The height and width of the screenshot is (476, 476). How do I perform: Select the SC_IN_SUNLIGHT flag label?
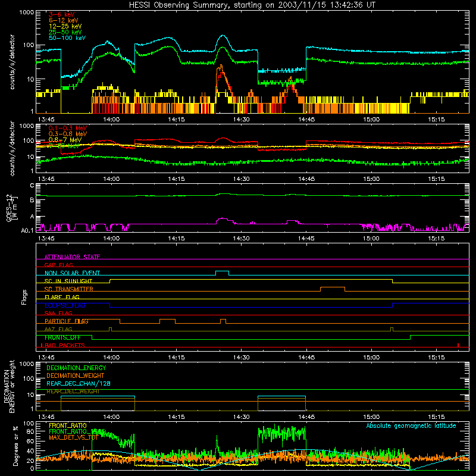coord(68,281)
